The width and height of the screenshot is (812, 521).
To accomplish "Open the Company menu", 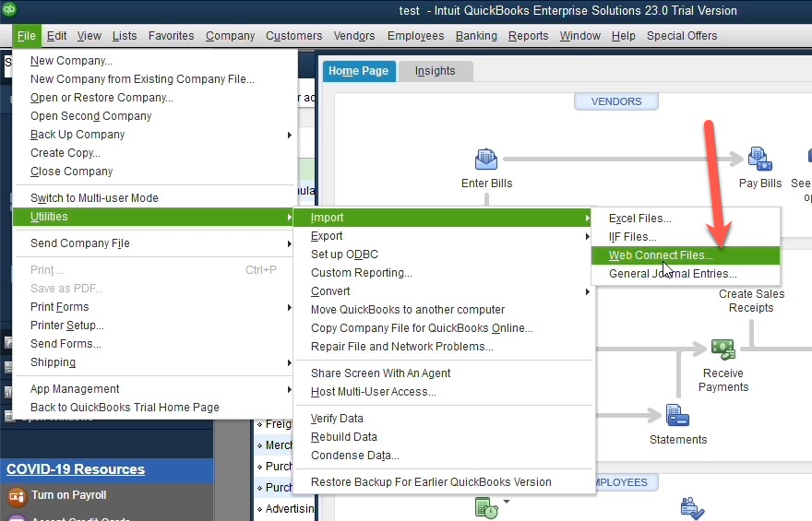I will tap(230, 36).
